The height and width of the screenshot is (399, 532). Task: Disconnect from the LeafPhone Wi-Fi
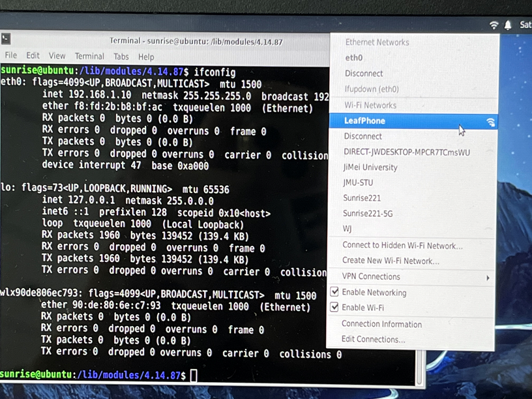(x=362, y=136)
